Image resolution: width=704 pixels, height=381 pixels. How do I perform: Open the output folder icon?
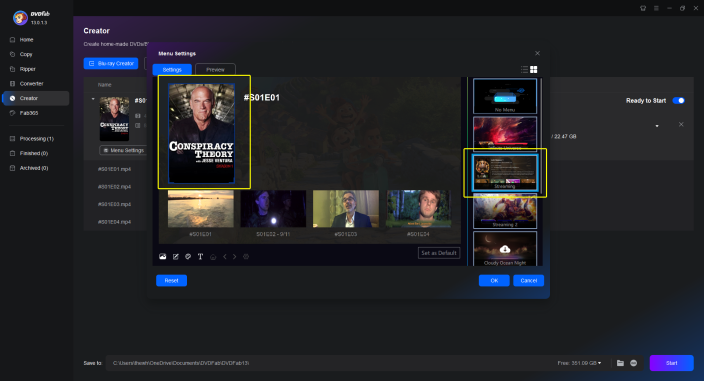(x=620, y=363)
